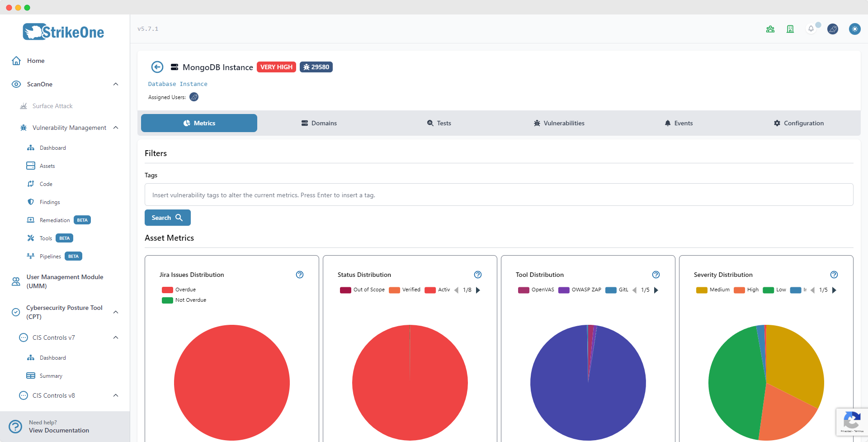
Task: Open Tools BETA section
Action: (50, 238)
